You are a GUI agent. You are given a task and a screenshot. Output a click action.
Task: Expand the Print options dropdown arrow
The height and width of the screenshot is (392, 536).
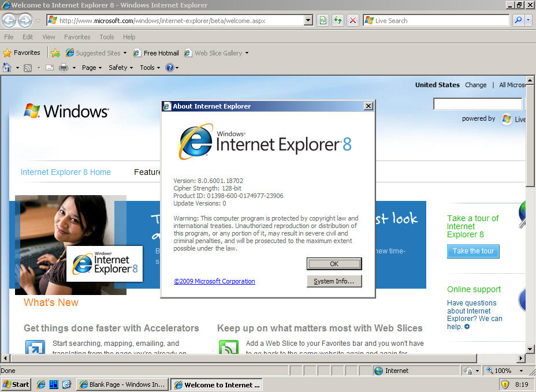[x=74, y=68]
